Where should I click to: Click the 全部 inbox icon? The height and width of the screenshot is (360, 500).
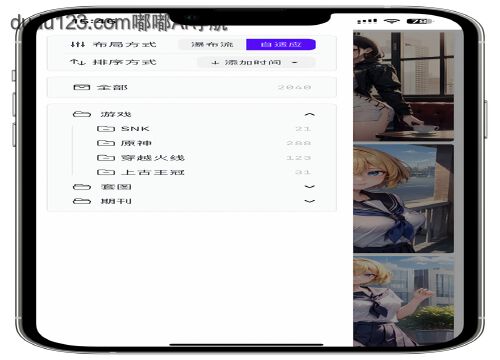[x=82, y=87]
